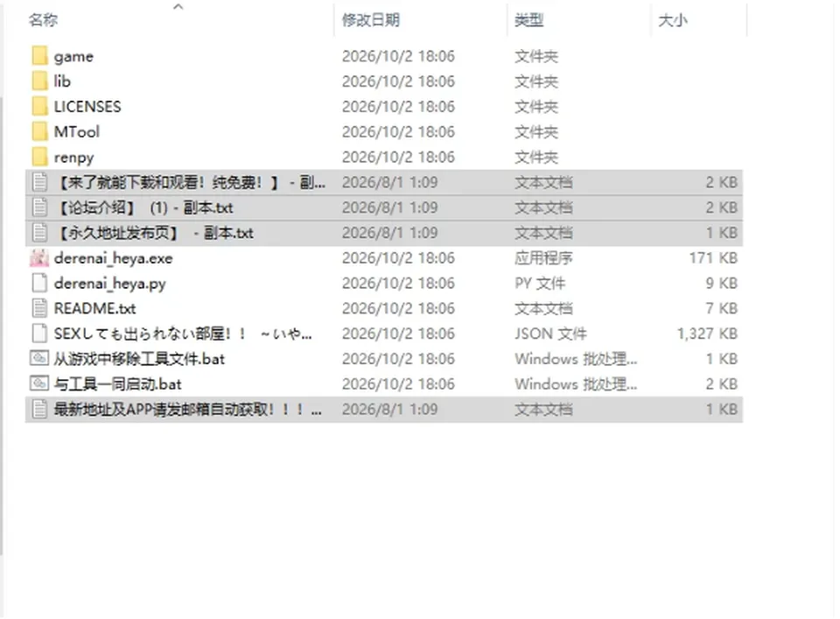Click the text icon for 【来了就能下载和观看！纯免费！】
This screenshot has height=619, width=840.
click(39, 182)
